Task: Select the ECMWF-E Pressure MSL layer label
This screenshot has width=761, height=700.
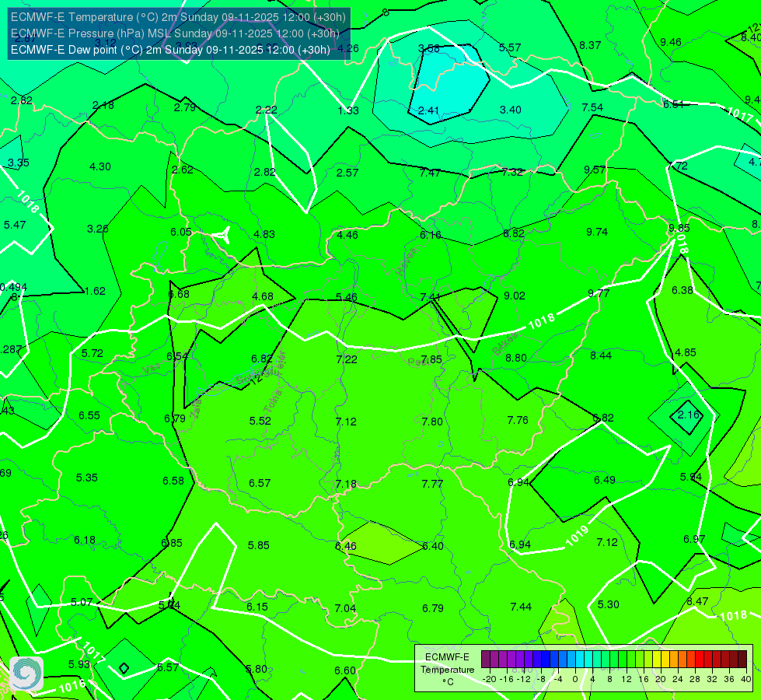Action: pyautogui.click(x=175, y=33)
